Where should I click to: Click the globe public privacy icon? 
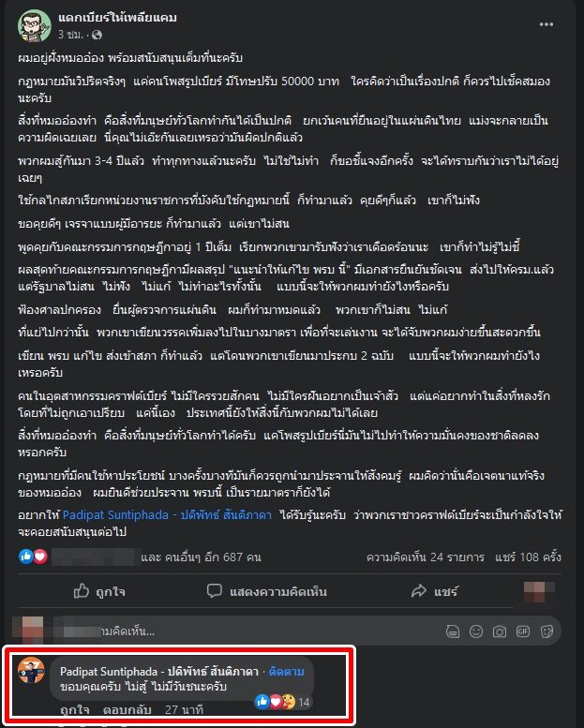[97, 35]
